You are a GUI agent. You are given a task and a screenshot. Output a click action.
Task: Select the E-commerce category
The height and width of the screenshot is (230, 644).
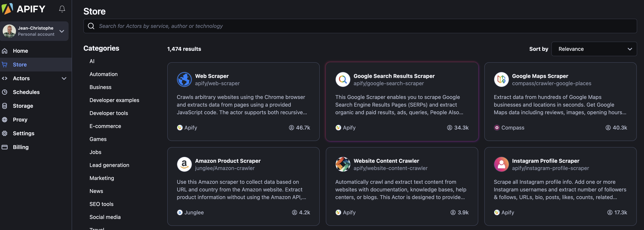point(105,126)
